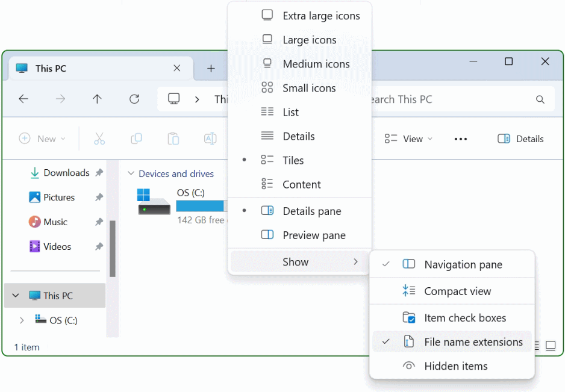Toggle the Details pane via top-right Details icon
565x392 pixels.
pos(519,138)
